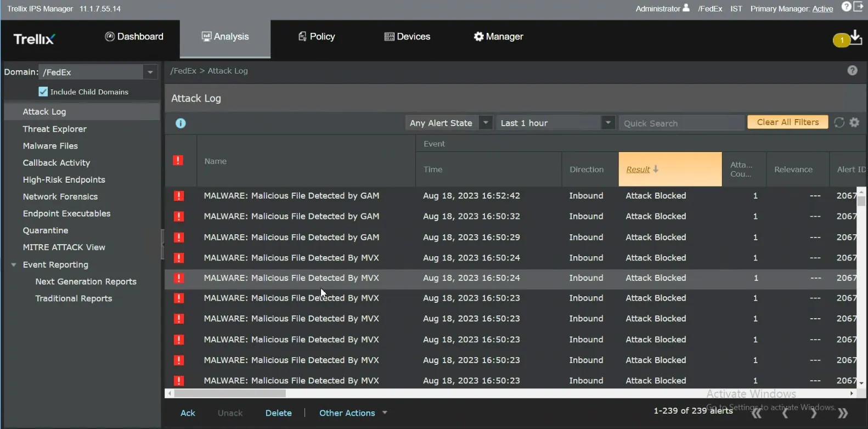
Task: Collapse the Event Reporting tree node
Action: click(x=14, y=264)
